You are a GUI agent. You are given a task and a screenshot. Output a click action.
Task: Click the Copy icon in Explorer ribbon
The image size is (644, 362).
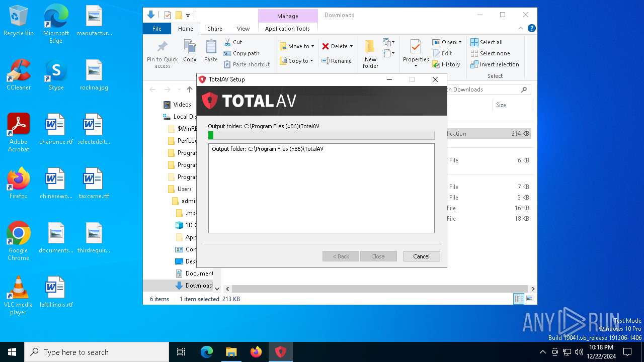190,51
